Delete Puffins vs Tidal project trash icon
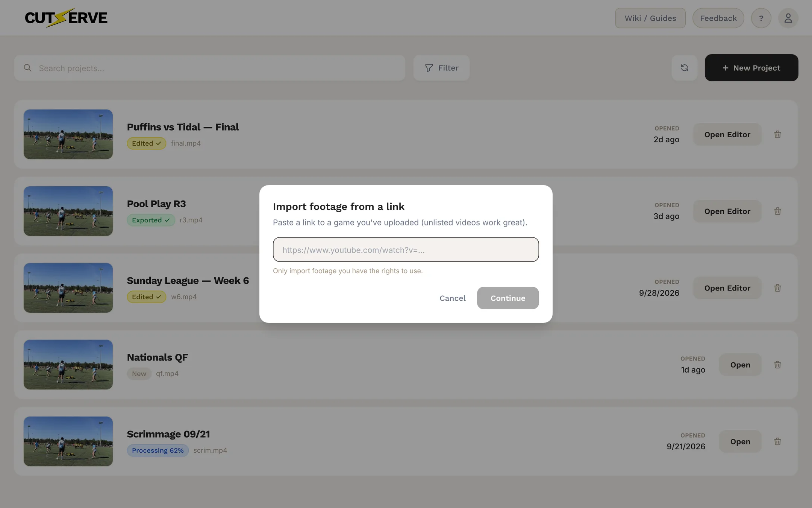812x508 pixels. click(x=778, y=134)
